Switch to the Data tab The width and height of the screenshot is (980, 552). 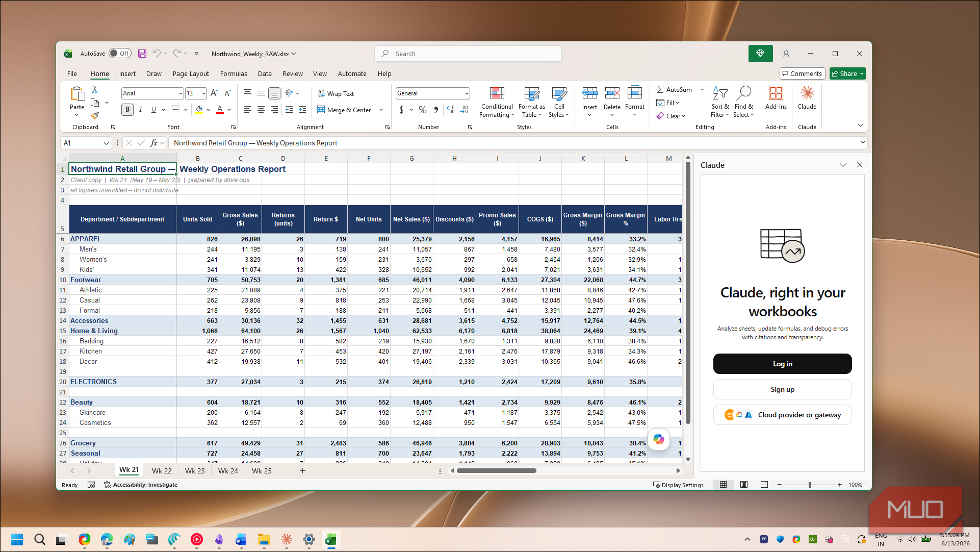[x=265, y=73]
